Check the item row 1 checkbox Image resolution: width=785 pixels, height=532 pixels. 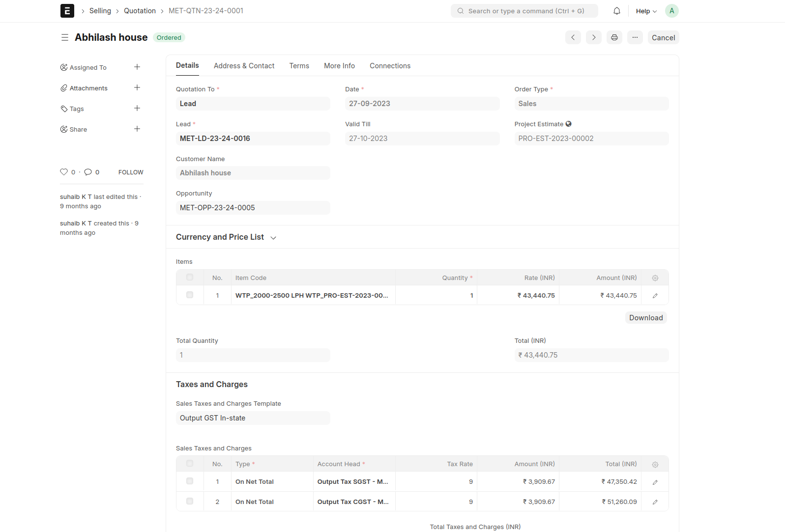pyautogui.click(x=190, y=295)
